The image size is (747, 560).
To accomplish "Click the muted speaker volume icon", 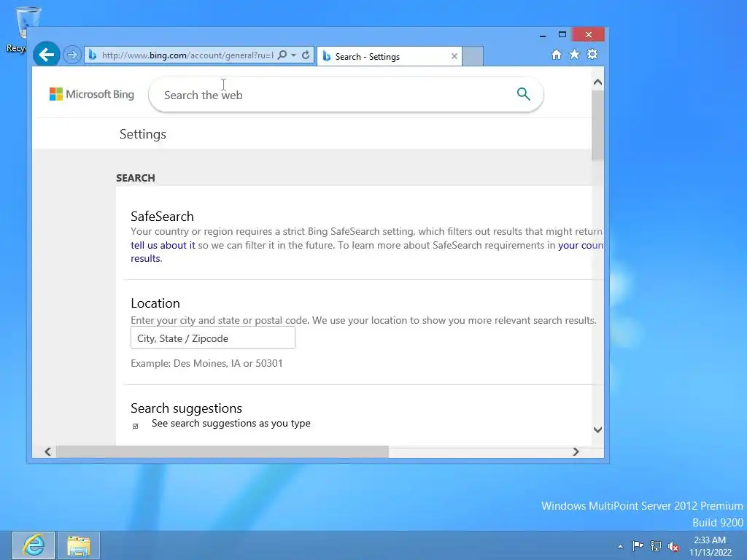I will [673, 546].
